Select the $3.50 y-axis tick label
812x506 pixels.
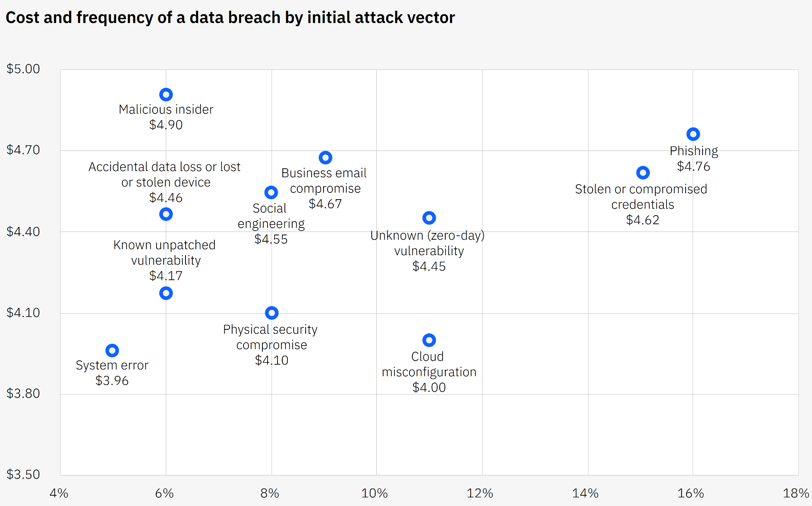[x=23, y=474]
